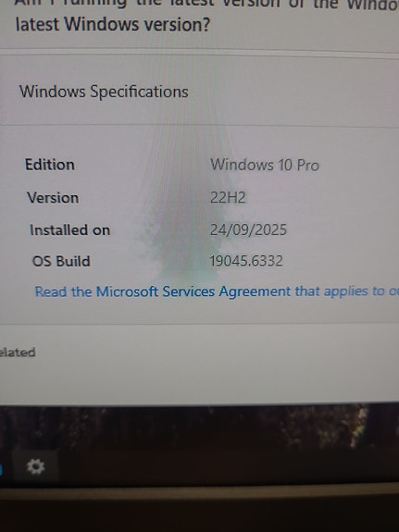Viewport: 399px width, 532px height.
Task: Click the word "Specifications" in the section title
Action: pyautogui.click(x=139, y=93)
